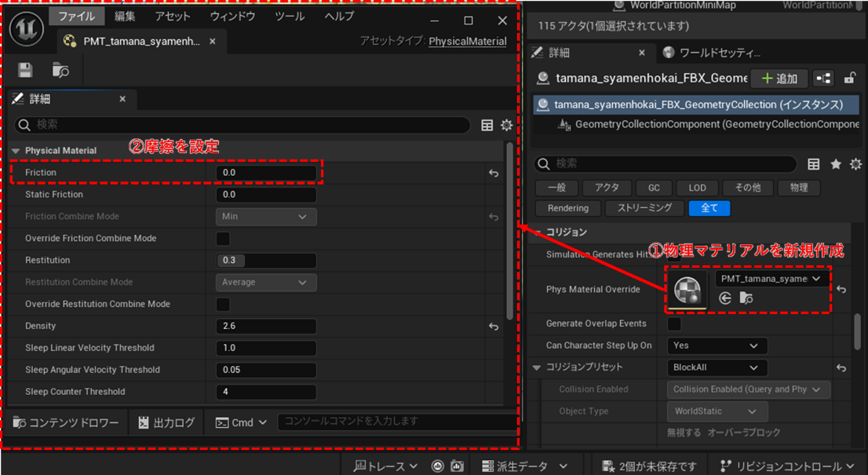Click the lock icon next to the add button
868x475 pixels.
pos(849,78)
